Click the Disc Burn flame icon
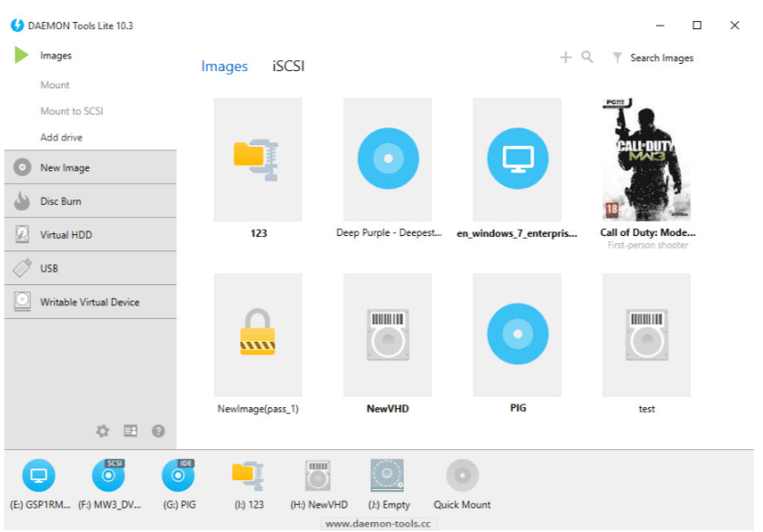Viewport: 763px width, 532px height. click(x=22, y=200)
